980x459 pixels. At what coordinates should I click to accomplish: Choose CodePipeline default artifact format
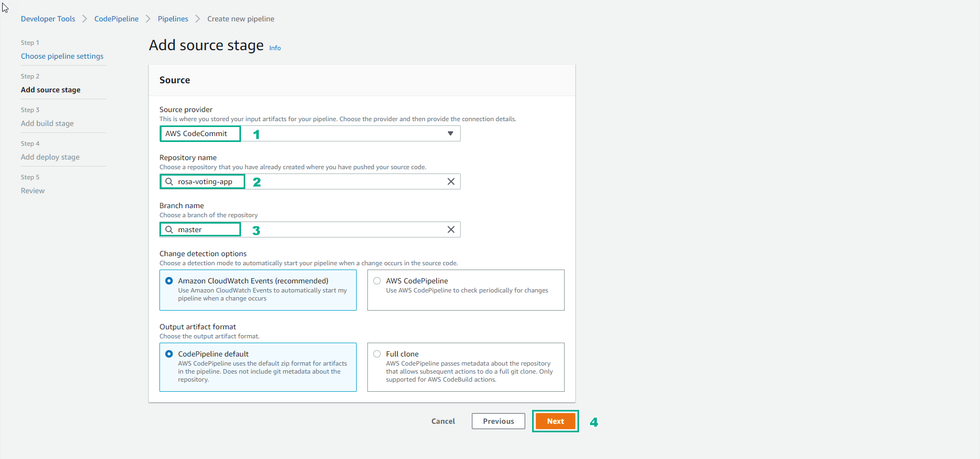point(169,354)
